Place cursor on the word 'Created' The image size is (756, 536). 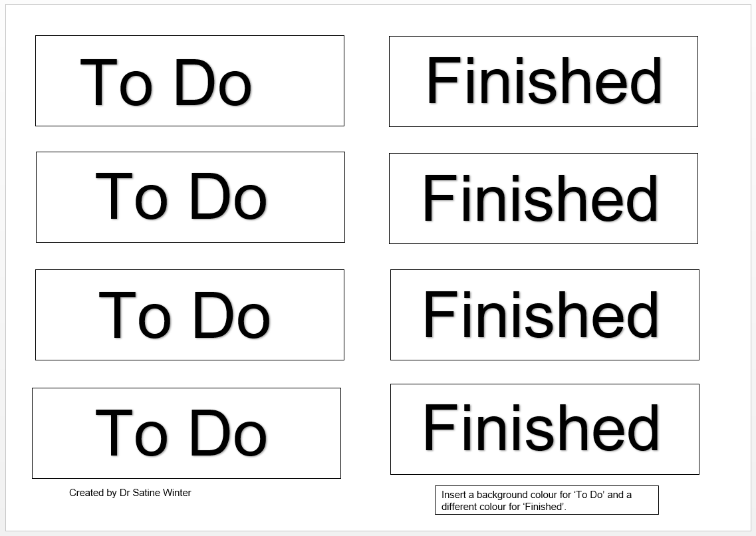[86, 493]
